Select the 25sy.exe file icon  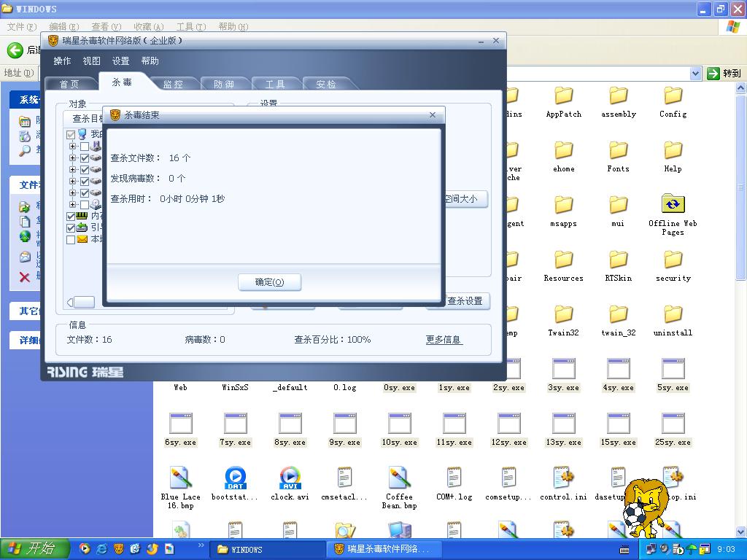673,424
